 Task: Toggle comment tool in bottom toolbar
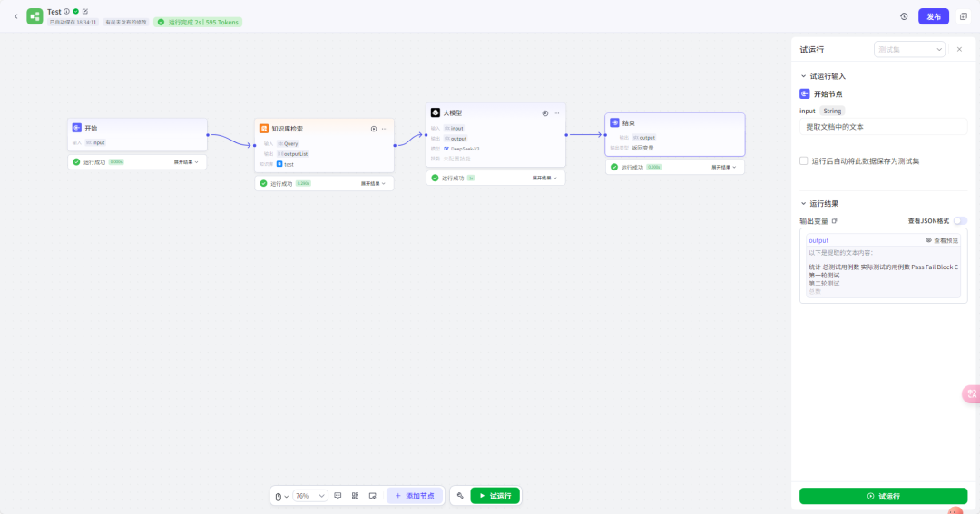point(338,496)
